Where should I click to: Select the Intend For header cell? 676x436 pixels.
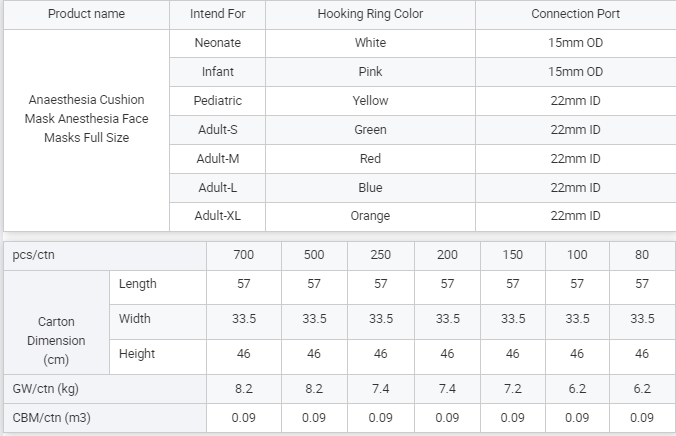point(218,14)
